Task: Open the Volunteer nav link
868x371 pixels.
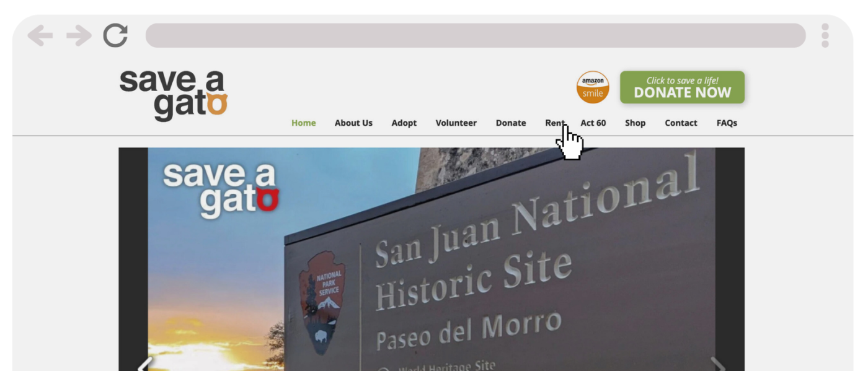Action: 456,123
